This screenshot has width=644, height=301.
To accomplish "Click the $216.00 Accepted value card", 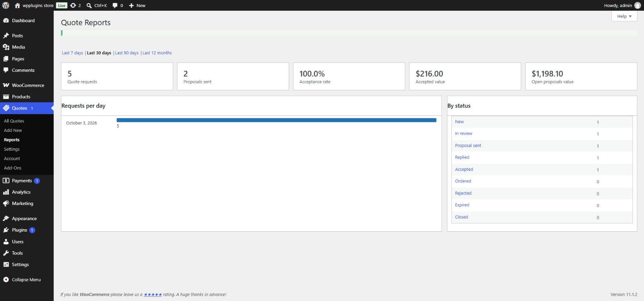I will [x=465, y=76].
